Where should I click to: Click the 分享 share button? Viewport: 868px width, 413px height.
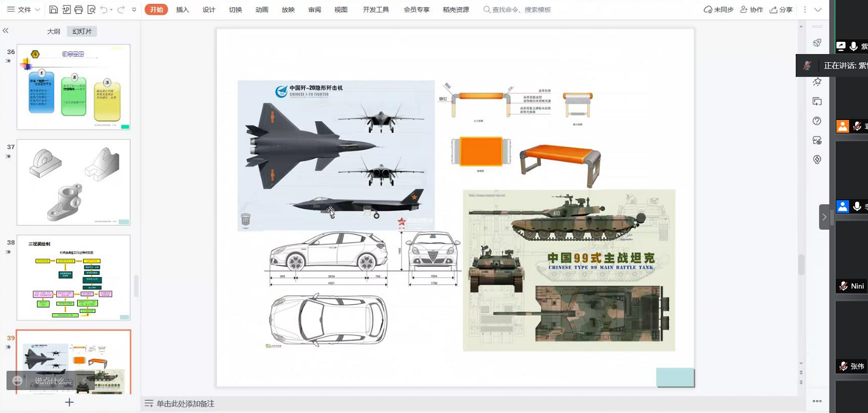click(781, 10)
